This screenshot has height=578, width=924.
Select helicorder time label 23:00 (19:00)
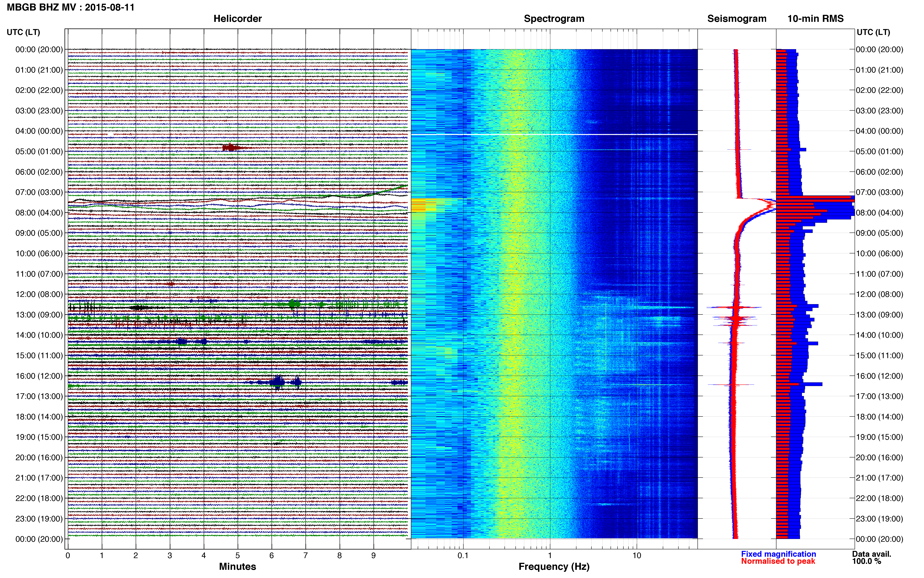click(39, 519)
